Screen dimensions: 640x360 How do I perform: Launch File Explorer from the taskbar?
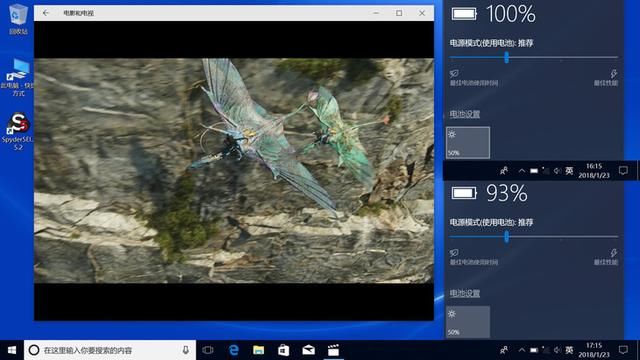pos(258,350)
